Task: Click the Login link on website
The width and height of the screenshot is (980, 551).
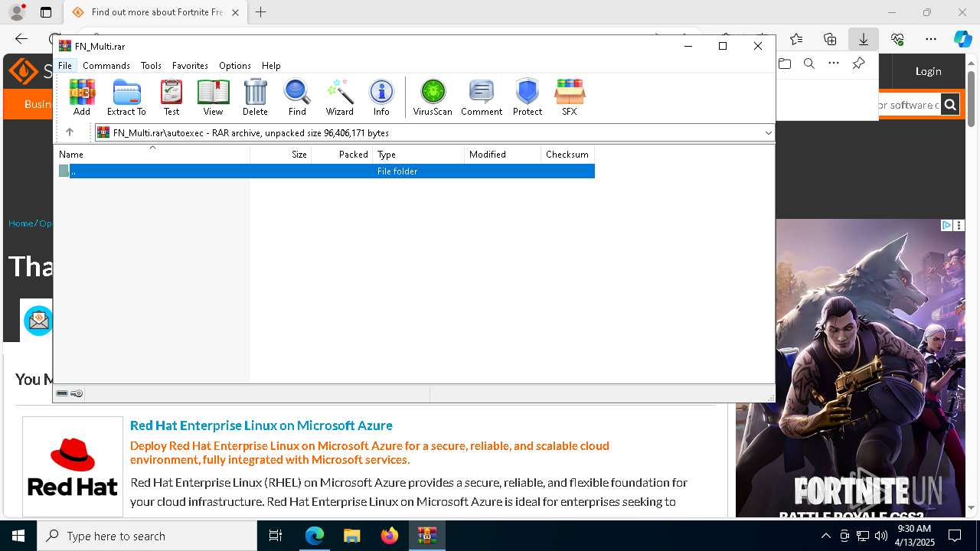Action: click(x=928, y=71)
